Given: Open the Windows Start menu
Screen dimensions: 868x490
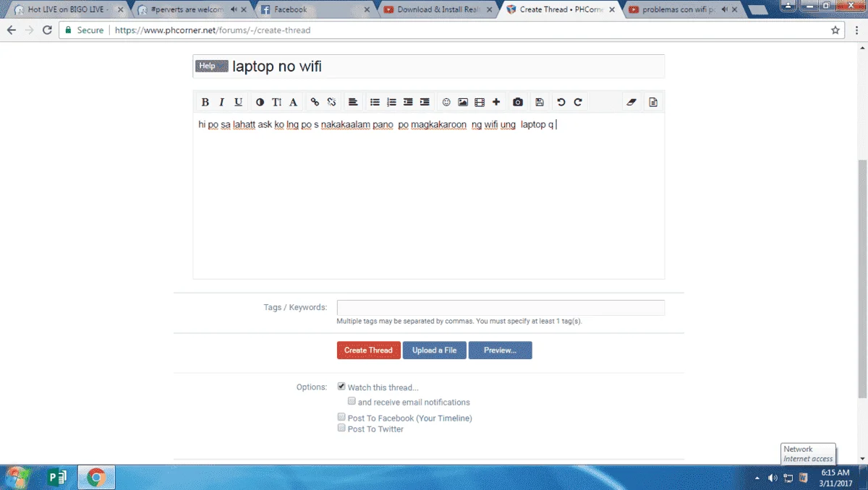Looking at the screenshot, I should click(17, 477).
